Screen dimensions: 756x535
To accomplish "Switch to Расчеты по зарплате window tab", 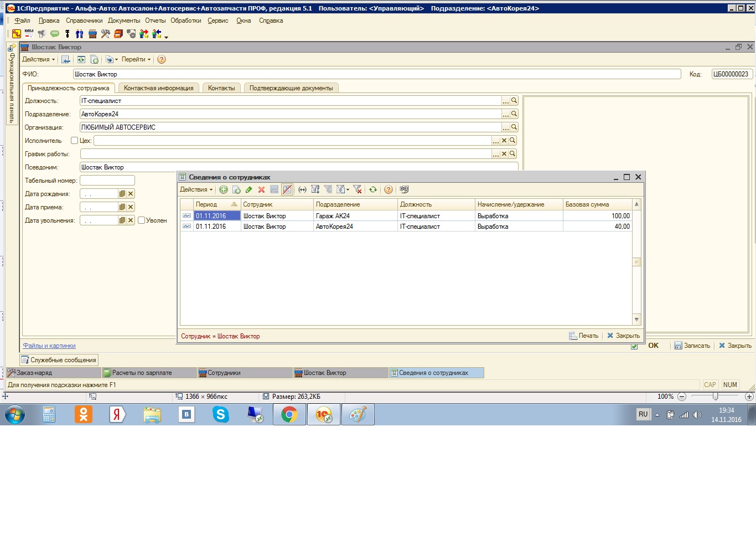I will click(x=149, y=373).
